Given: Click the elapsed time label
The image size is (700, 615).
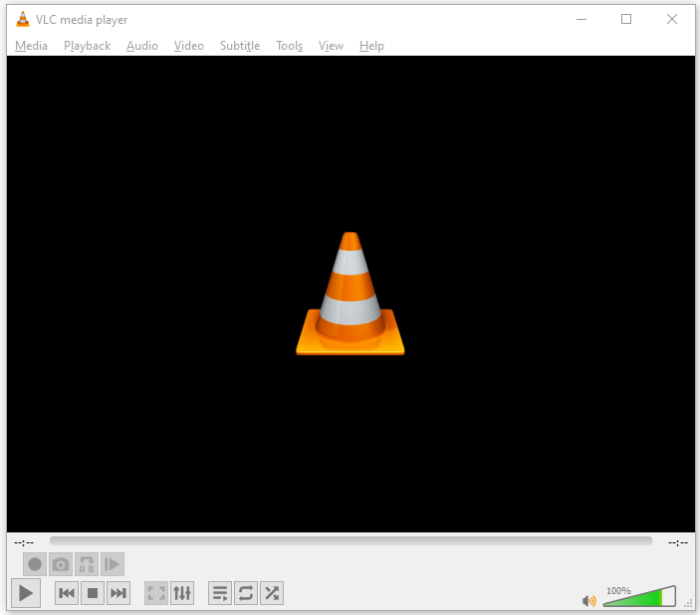Looking at the screenshot, I should [24, 542].
